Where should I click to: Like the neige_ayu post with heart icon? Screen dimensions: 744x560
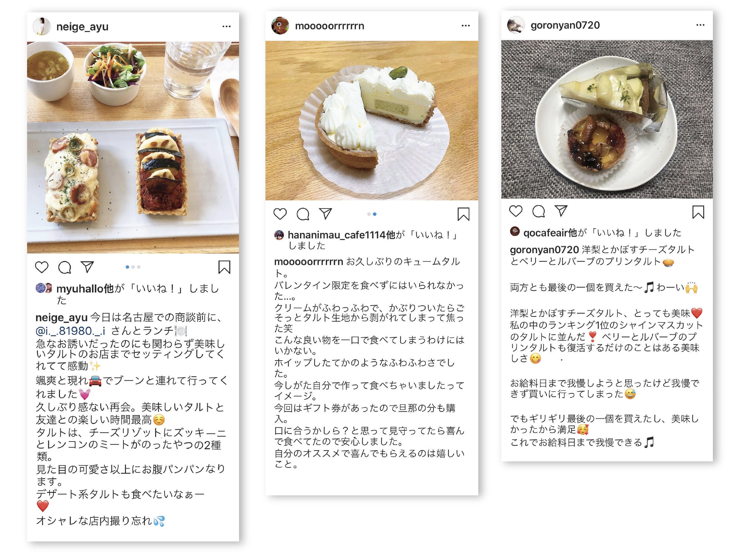point(42,267)
